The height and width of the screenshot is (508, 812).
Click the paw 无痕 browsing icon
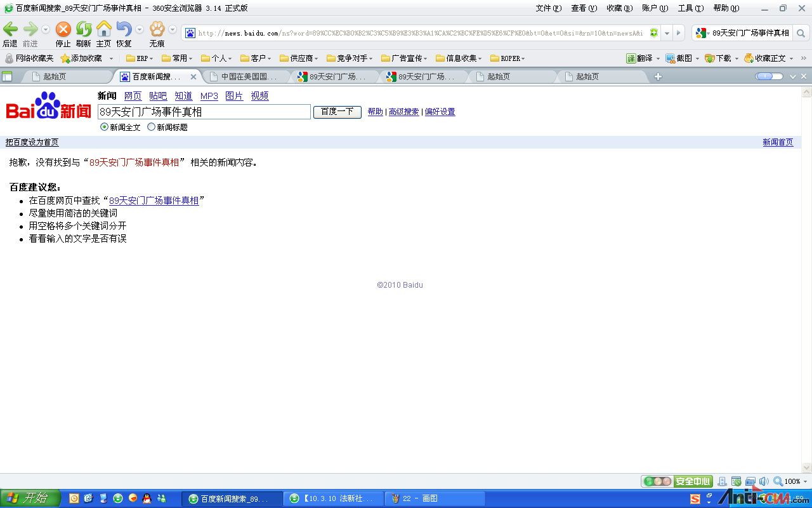(x=157, y=29)
